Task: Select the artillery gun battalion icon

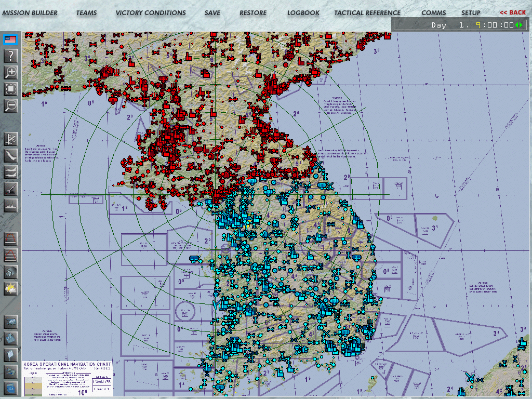Action: pos(10,189)
